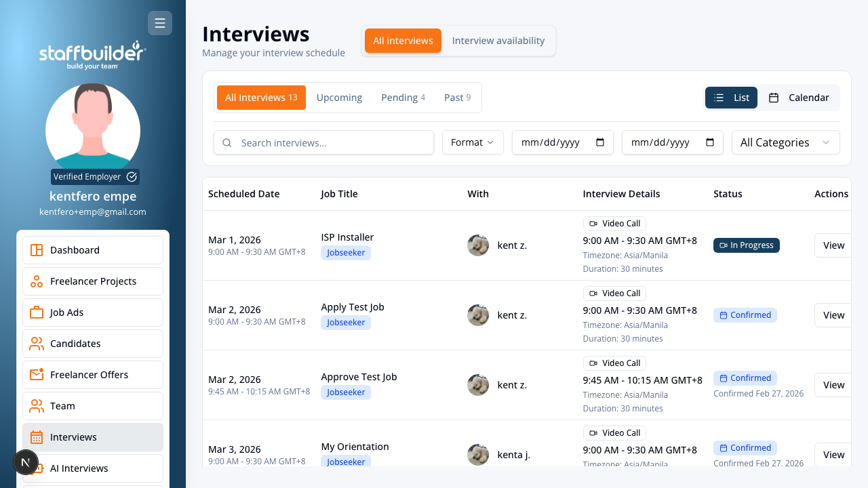This screenshot has height=488, width=868.
Task: Click the Approve Test Job title
Action: pyautogui.click(x=359, y=377)
